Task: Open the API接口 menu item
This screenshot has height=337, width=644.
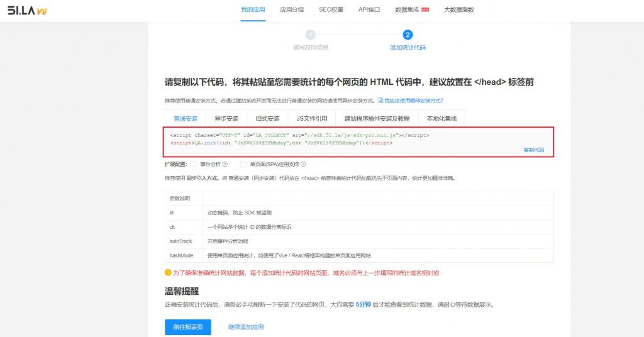Action: click(369, 9)
